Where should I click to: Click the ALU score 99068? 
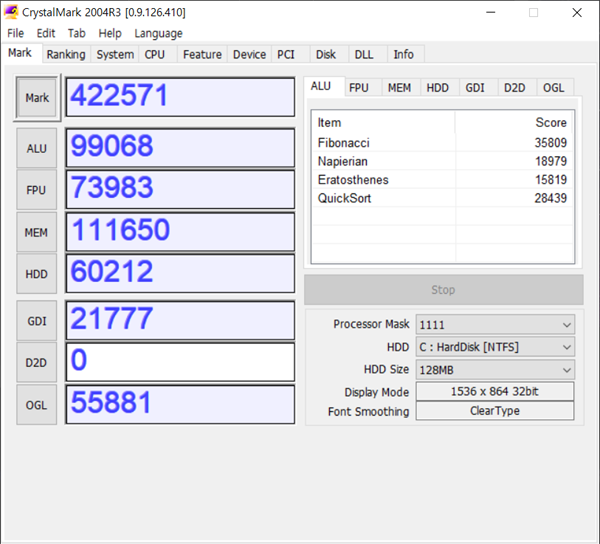(x=181, y=148)
